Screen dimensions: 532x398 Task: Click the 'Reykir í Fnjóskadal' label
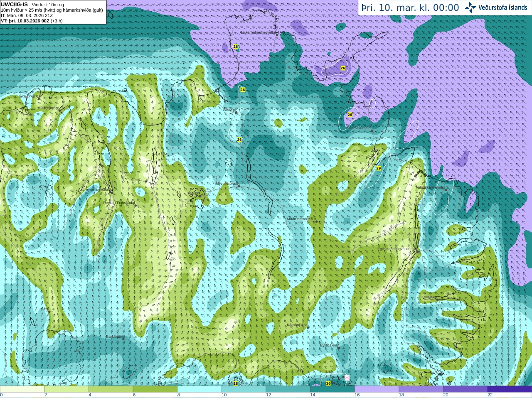point(119,203)
